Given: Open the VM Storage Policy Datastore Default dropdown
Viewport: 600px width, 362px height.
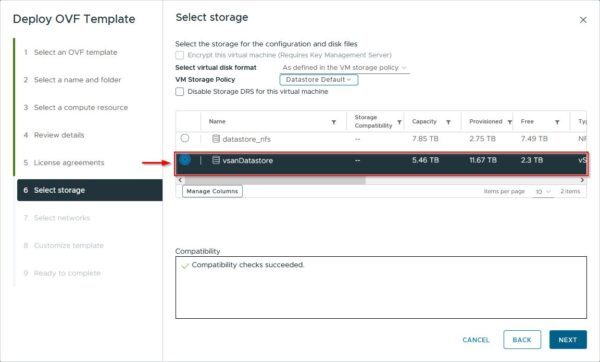Looking at the screenshot, I should tap(319, 80).
